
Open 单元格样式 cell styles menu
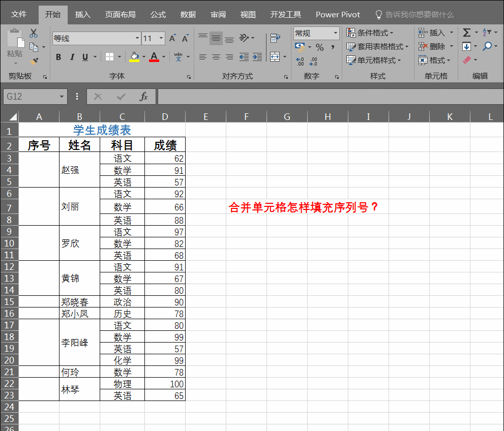374,60
